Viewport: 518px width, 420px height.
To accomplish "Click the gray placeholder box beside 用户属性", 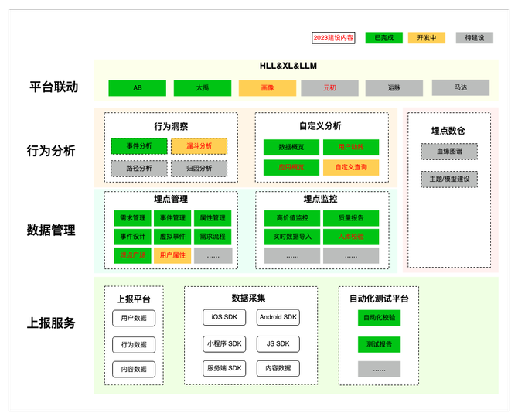I will (213, 255).
